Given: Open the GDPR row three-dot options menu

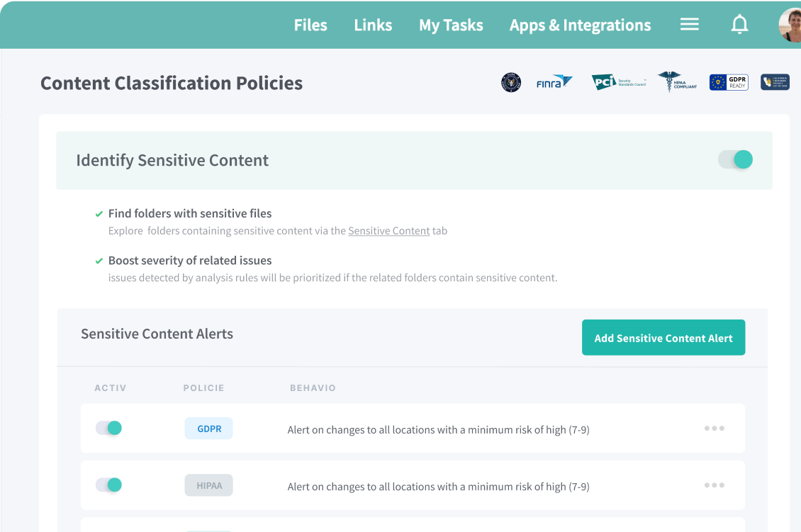Looking at the screenshot, I should click(x=714, y=428).
